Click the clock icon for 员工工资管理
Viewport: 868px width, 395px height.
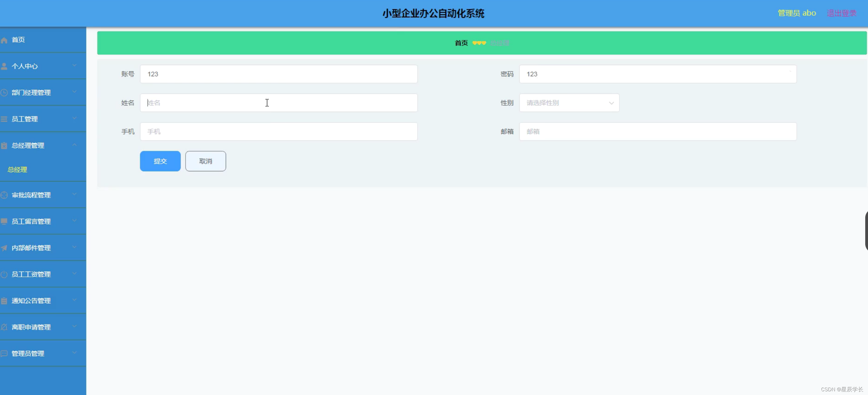4,274
